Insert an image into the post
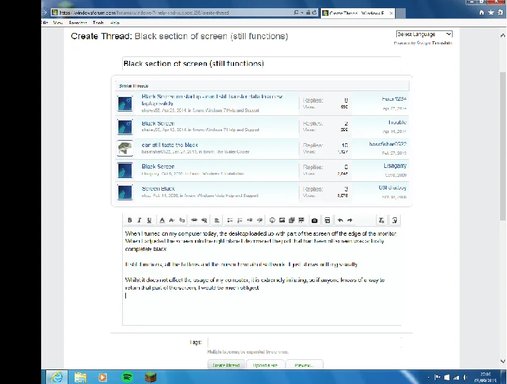507x384 pixels. click(282, 220)
